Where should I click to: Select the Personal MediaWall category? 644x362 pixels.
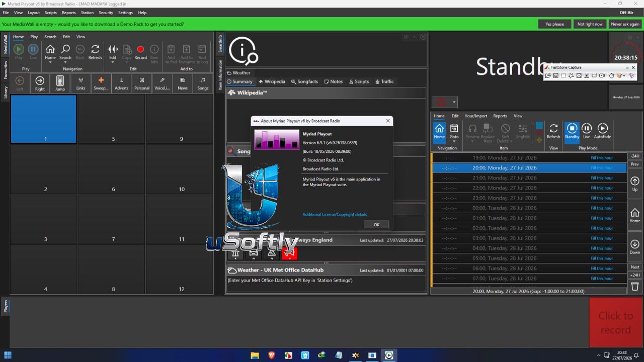[x=142, y=83]
